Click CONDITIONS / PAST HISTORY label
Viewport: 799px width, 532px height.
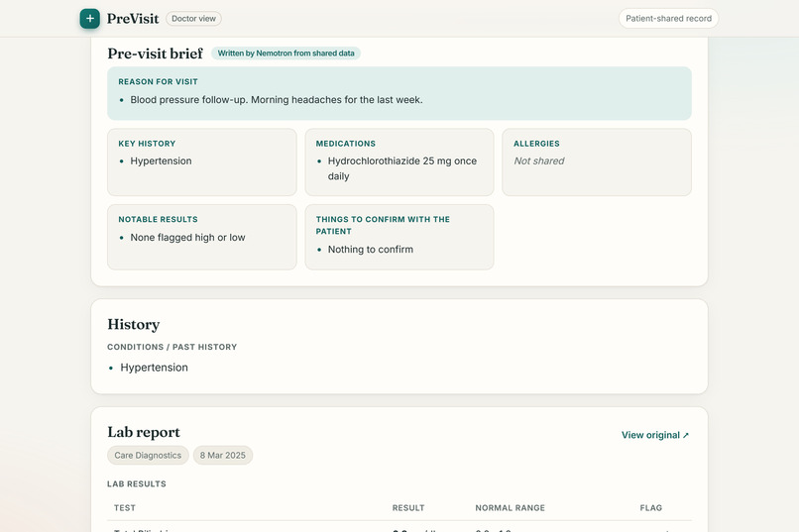coord(171,347)
